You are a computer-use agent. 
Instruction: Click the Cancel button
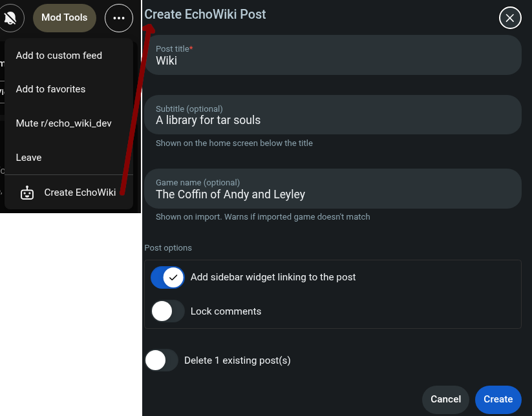click(445, 399)
